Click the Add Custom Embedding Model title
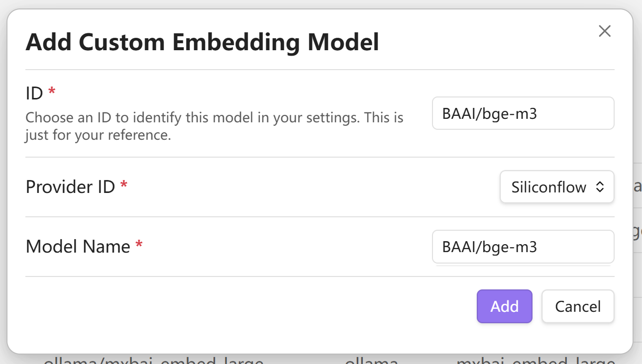 click(x=202, y=42)
